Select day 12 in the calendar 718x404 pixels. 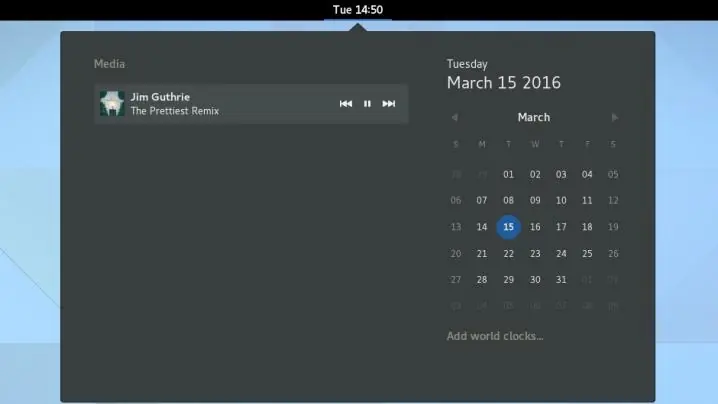(x=613, y=200)
